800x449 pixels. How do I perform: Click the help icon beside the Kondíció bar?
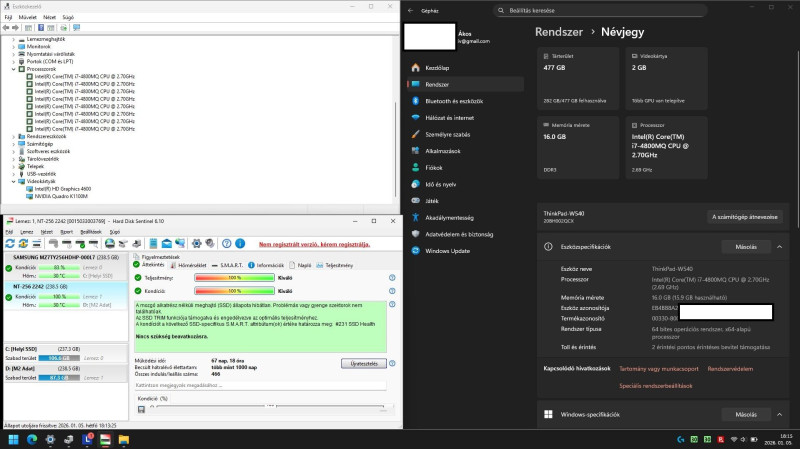pyautogui.click(x=392, y=291)
